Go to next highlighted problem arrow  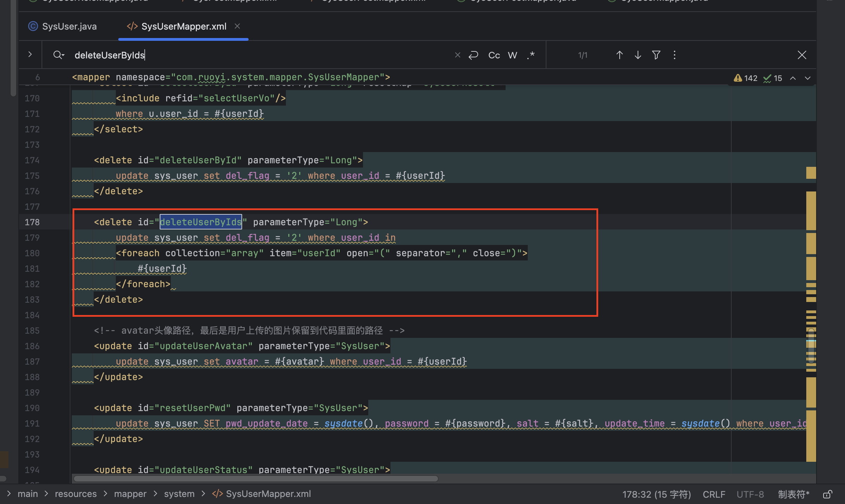pos(808,78)
